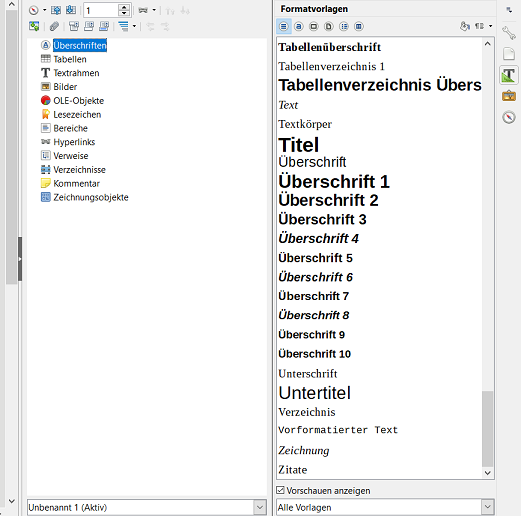This screenshot has width=521, height=516.
Task: Click the Anchor to Text icon
Action: tap(104, 26)
